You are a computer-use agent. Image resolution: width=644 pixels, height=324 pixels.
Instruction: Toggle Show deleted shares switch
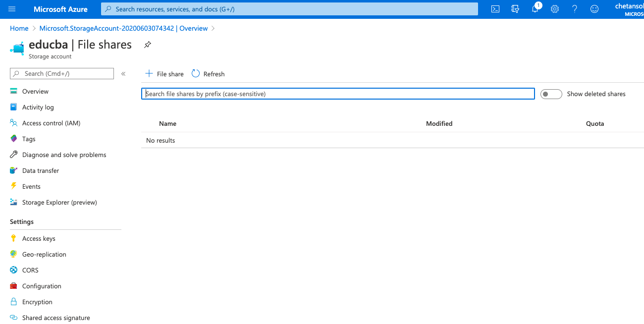(x=551, y=94)
